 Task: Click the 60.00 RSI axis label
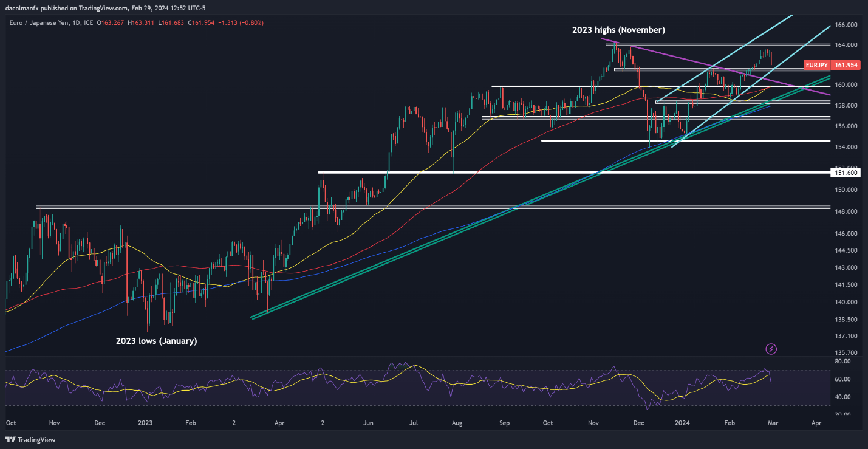click(x=844, y=379)
